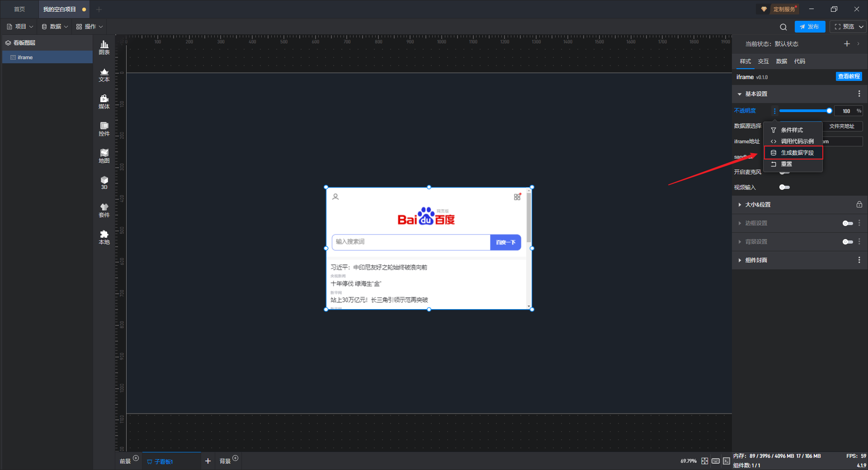Image resolution: width=868 pixels, height=470 pixels.
Task: Open the more options dots for 基本设置
Action: [x=859, y=94]
